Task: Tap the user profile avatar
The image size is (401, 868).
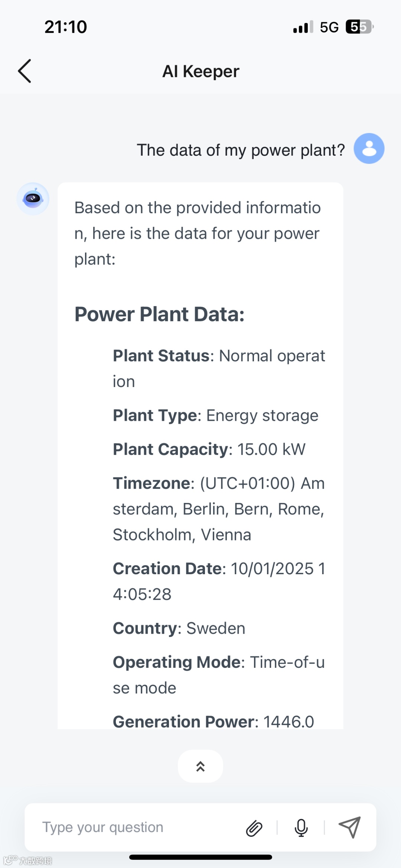Action: tap(369, 149)
